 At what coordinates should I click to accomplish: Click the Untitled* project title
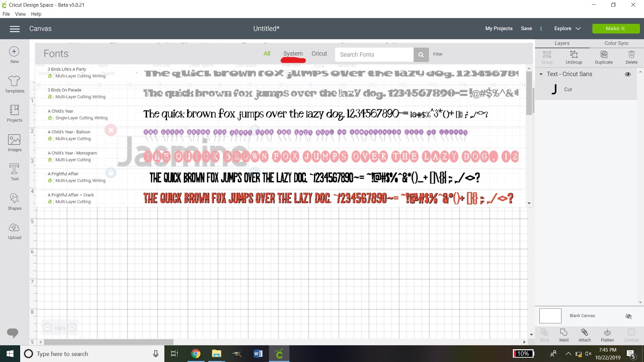click(266, 29)
